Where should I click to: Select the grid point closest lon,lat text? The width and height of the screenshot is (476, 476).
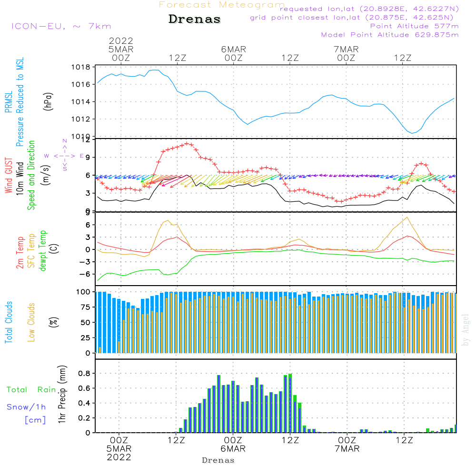click(x=352, y=17)
